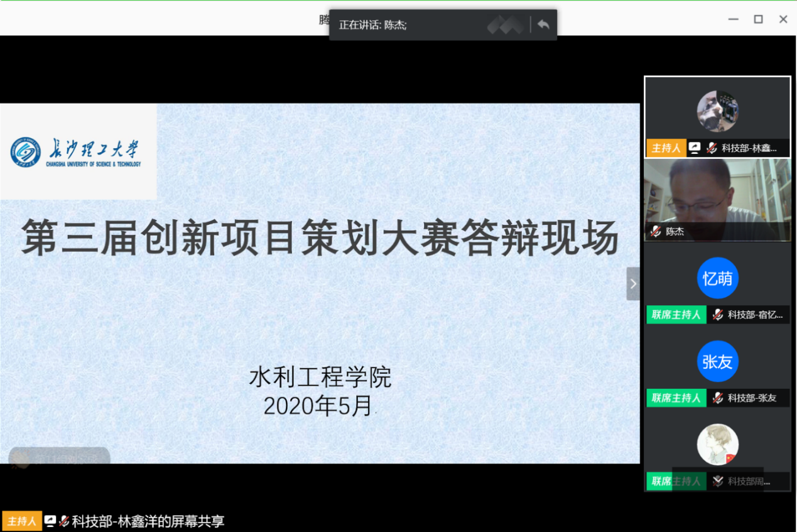The image size is (797, 532).
Task: Click the blue 忆萌 avatar
Action: coord(717,278)
